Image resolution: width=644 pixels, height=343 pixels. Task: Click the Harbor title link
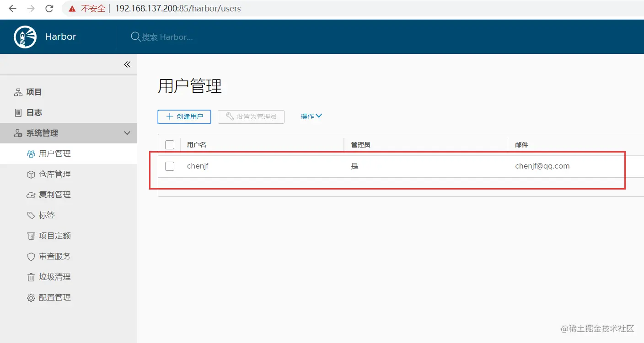(x=60, y=37)
